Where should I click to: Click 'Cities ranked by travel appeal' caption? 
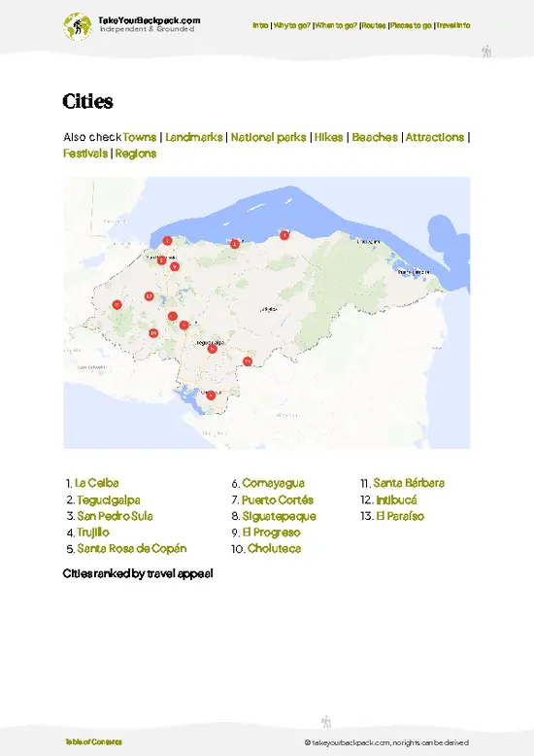138,573
